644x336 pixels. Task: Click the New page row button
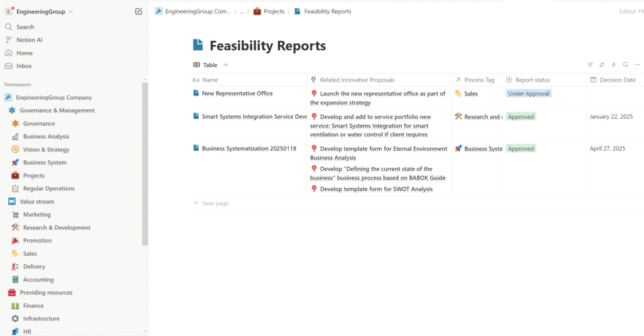coord(215,203)
